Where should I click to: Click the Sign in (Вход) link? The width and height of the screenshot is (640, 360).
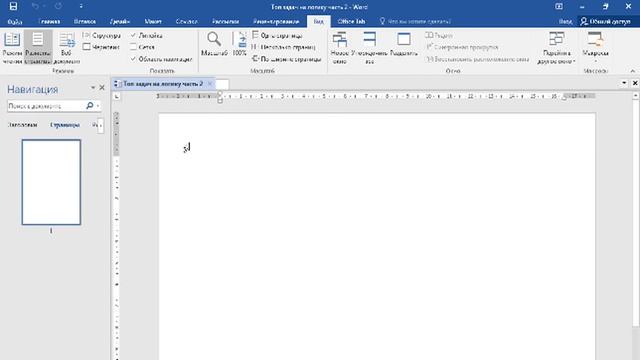(565, 21)
